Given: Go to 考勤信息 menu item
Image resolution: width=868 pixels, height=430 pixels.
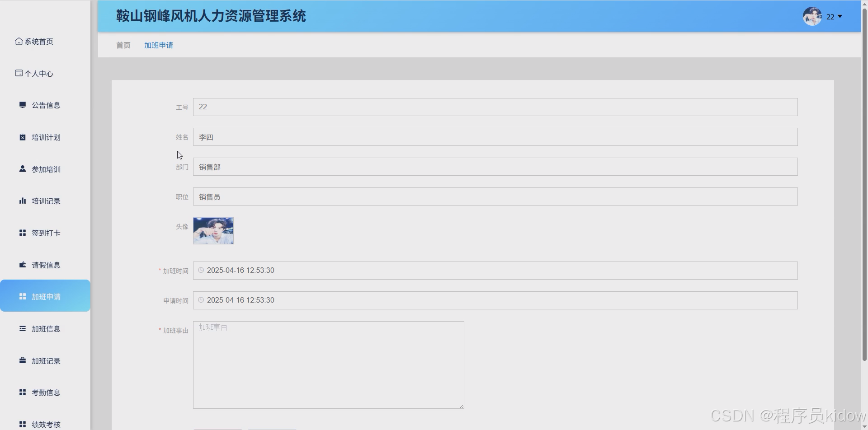Looking at the screenshot, I should 45,393.
